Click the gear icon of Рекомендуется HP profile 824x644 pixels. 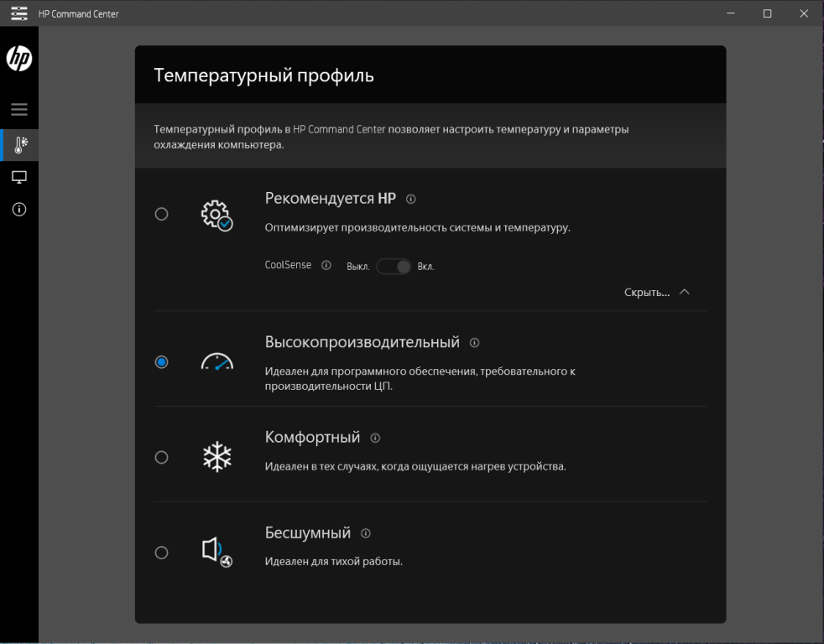(x=216, y=213)
